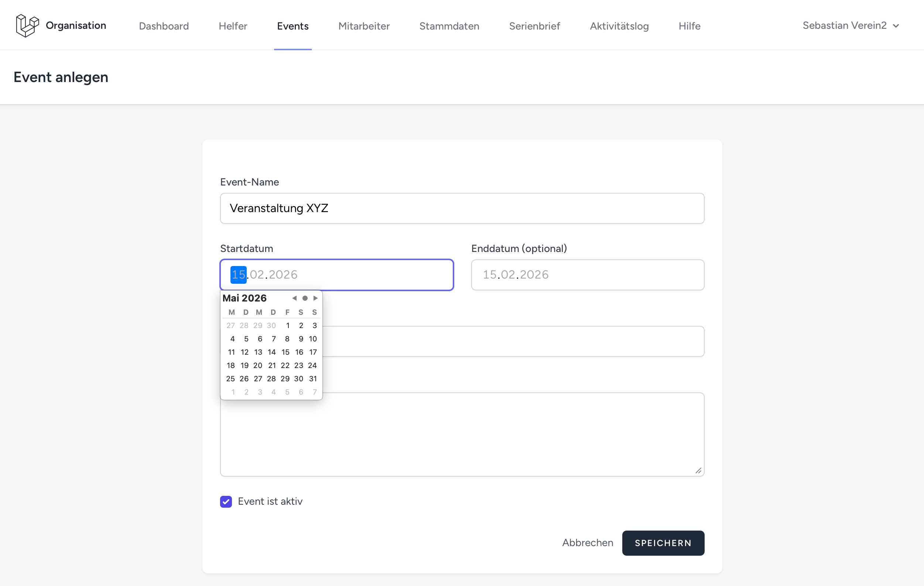Go to the Serienbrief page

coord(534,26)
